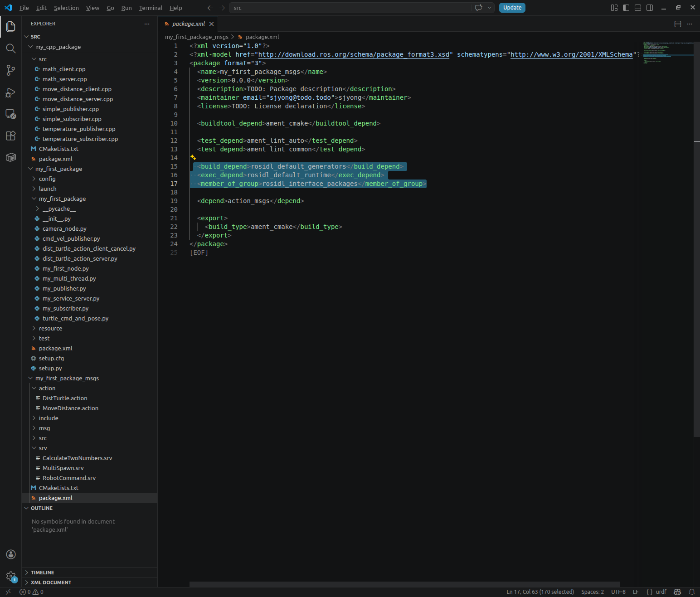Screen dimensions: 700x597
Task: Toggle the secondary side bar
Action: (650, 8)
